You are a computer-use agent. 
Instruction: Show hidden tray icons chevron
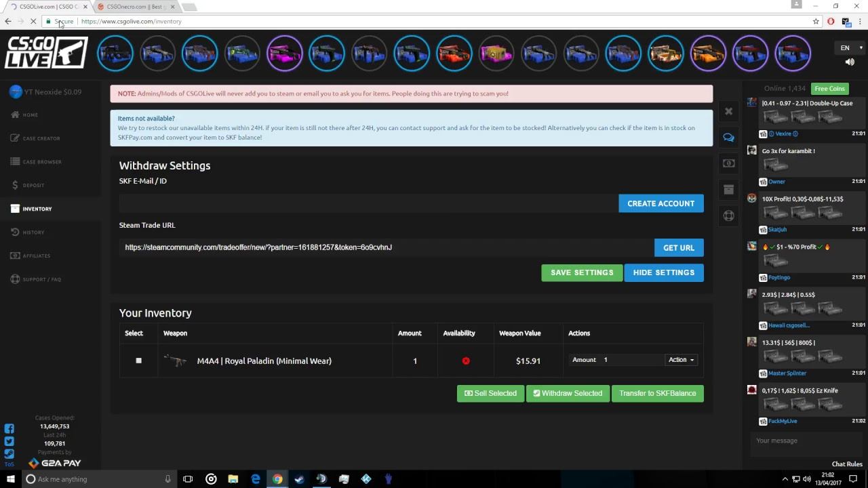pyautogui.click(x=785, y=479)
